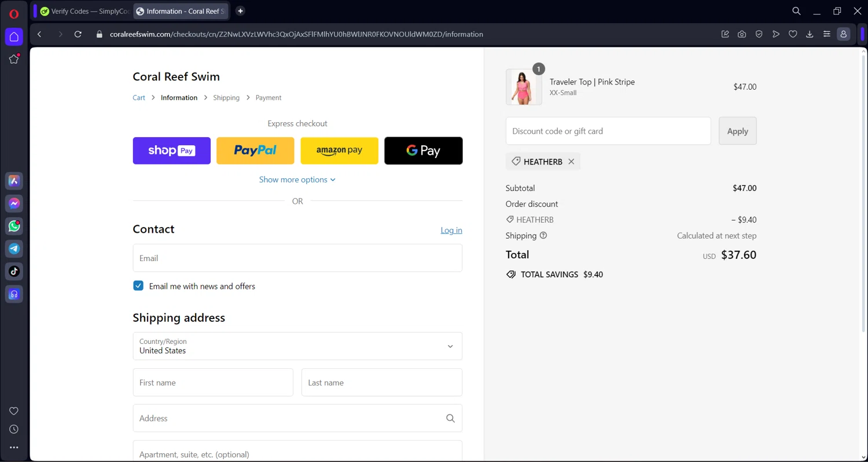Image resolution: width=868 pixels, height=462 pixels.
Task: Focus Last name field
Action: (x=382, y=383)
